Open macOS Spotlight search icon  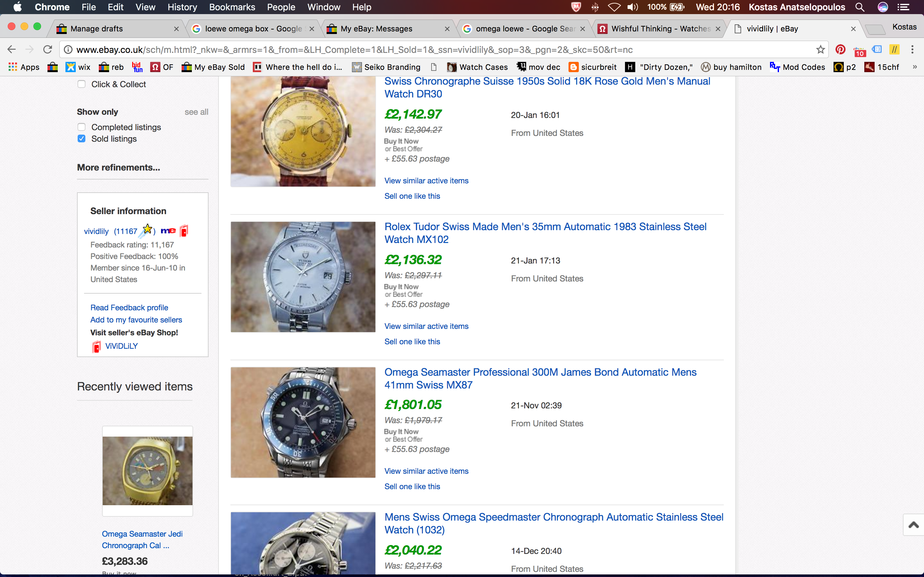[x=860, y=7]
